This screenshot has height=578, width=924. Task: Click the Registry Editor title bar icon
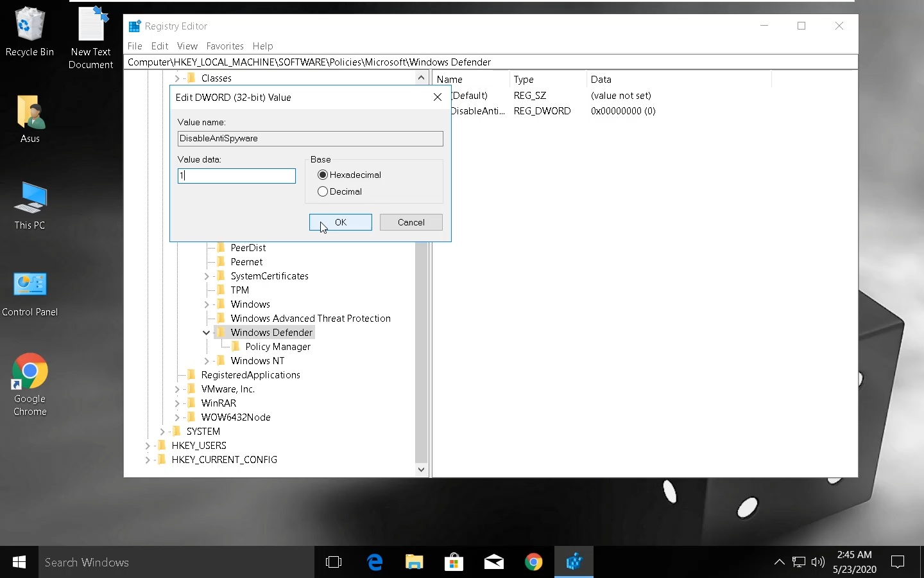pyautogui.click(x=135, y=26)
